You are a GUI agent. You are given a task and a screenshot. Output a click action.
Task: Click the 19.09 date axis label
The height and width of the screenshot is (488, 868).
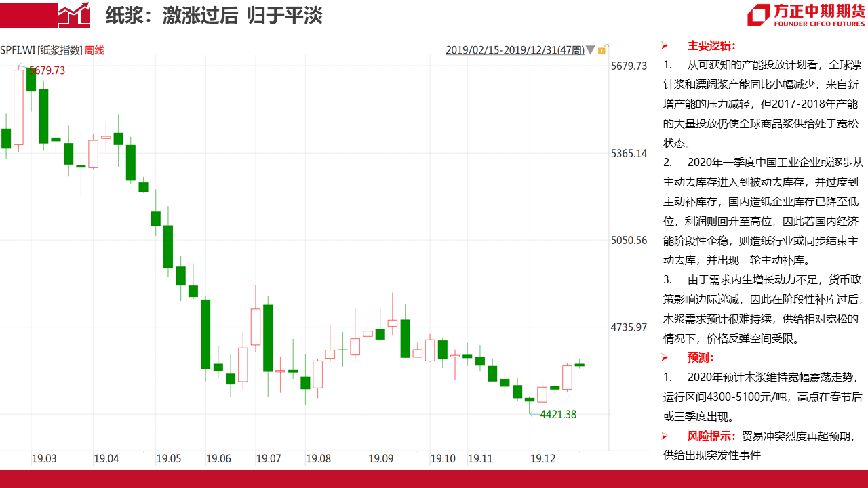[381, 459]
